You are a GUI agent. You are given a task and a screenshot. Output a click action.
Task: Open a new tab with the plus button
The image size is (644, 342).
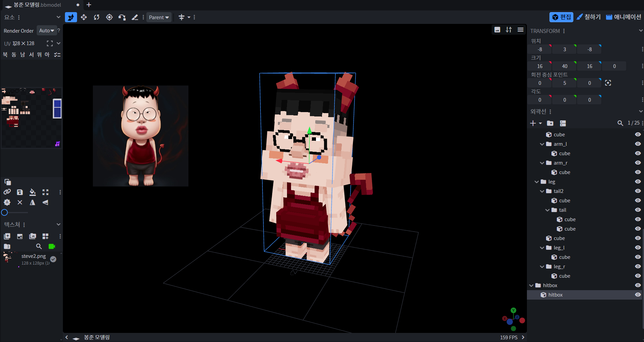[x=89, y=5]
